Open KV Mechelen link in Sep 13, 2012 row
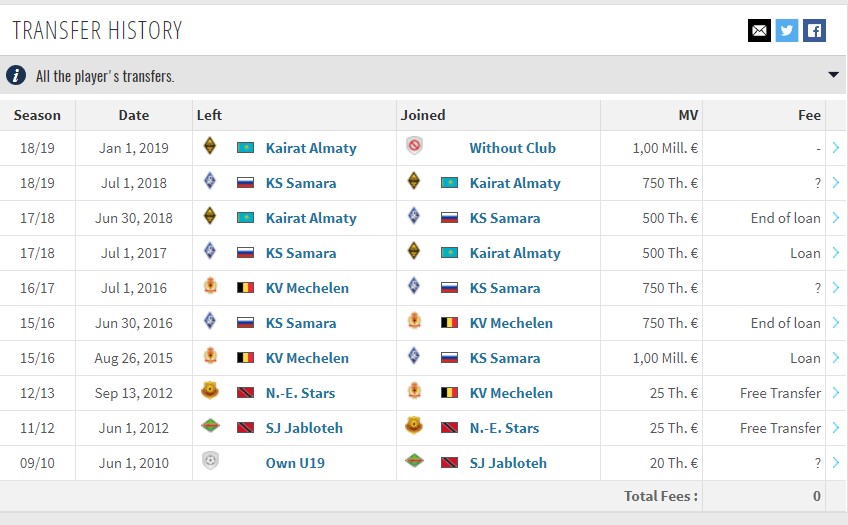This screenshot has height=525, width=848. click(511, 393)
